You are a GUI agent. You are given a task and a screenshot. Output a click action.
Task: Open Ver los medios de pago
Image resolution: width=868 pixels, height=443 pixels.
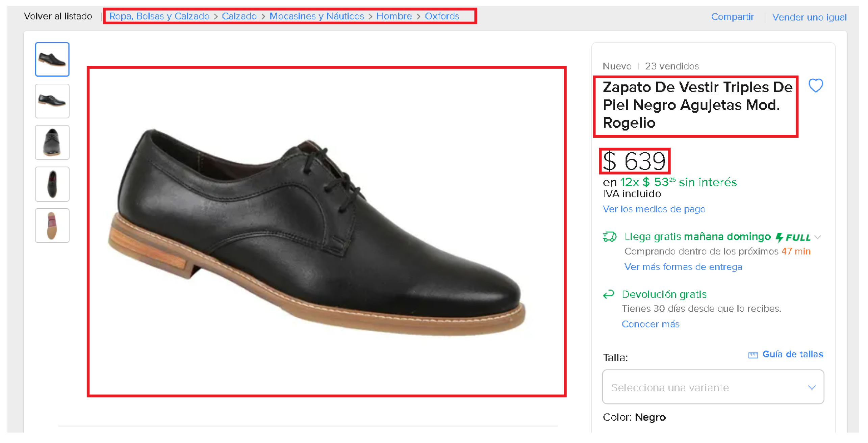point(654,209)
